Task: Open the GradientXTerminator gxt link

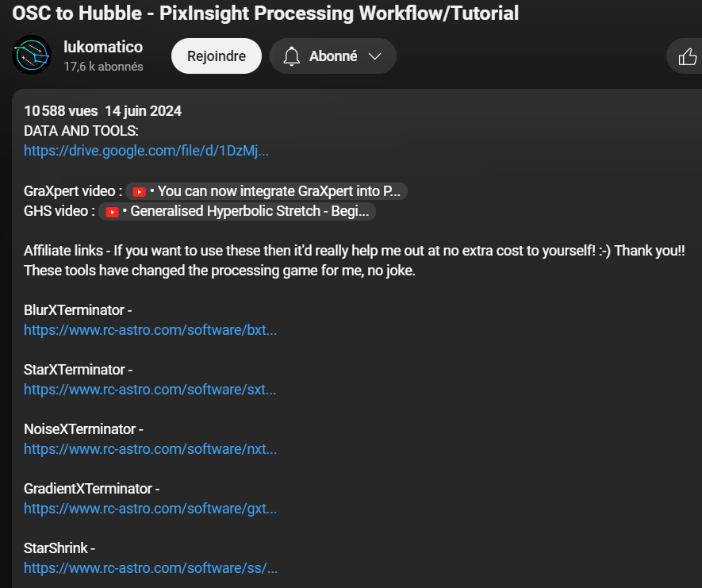Action: [150, 509]
